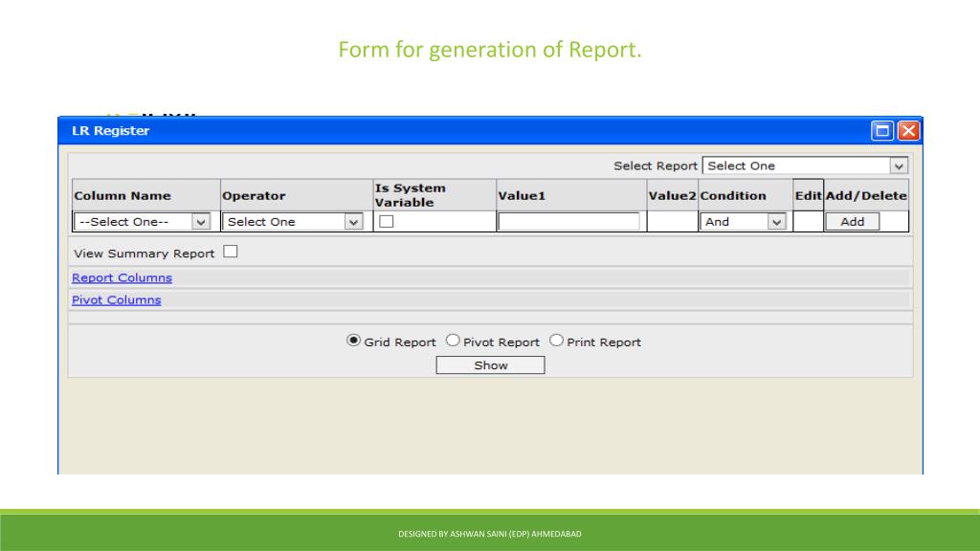
Task: Open the Pivot Columns link
Action: point(116,299)
